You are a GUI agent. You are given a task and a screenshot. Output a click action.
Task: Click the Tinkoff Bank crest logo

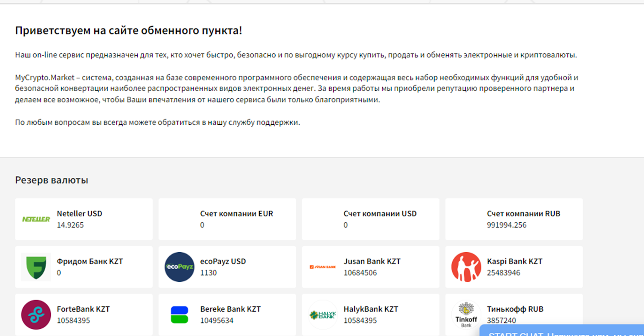tap(466, 314)
